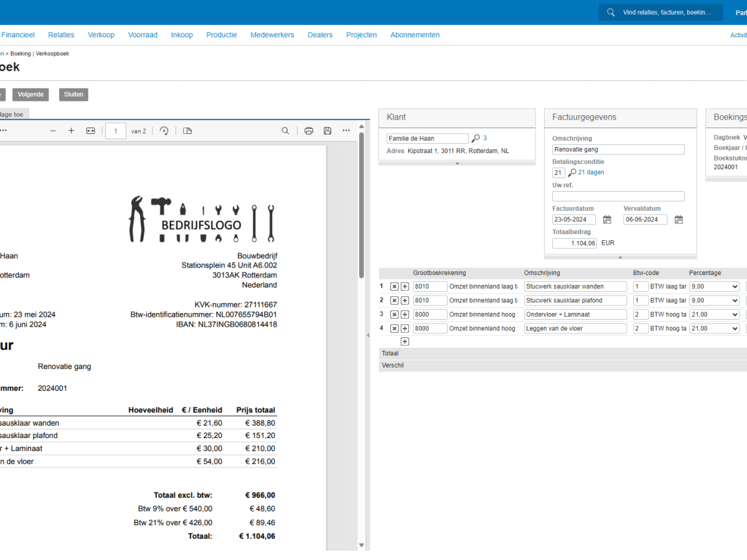Click the PDF scrollbar down arrow

(362, 545)
